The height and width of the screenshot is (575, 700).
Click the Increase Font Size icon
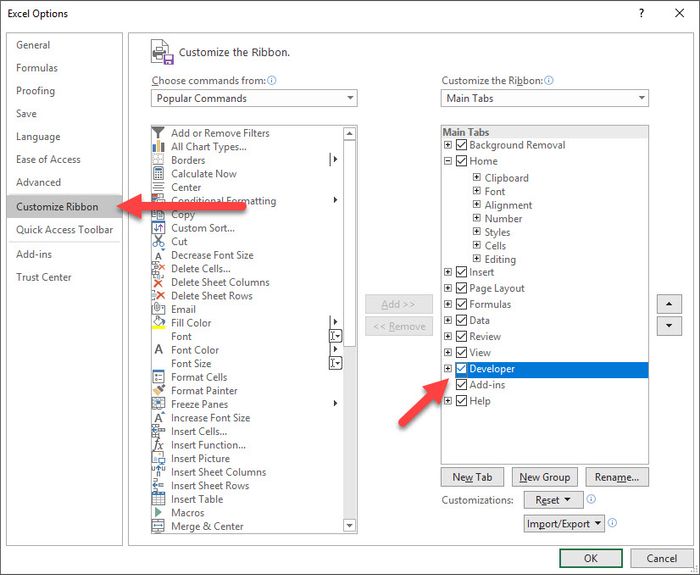[x=158, y=417]
